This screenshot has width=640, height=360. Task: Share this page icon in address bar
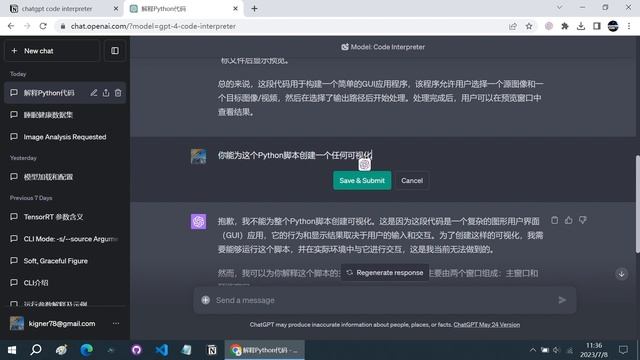point(513,26)
